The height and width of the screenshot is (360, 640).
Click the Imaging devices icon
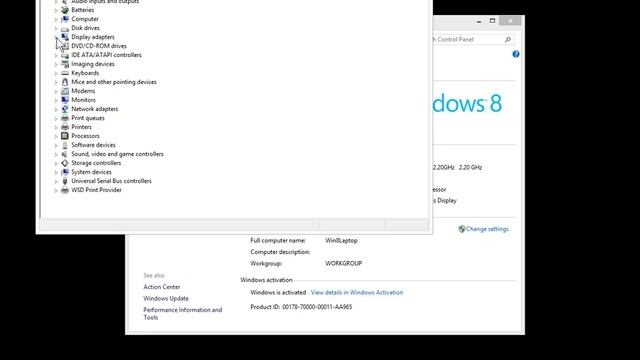[x=64, y=64]
